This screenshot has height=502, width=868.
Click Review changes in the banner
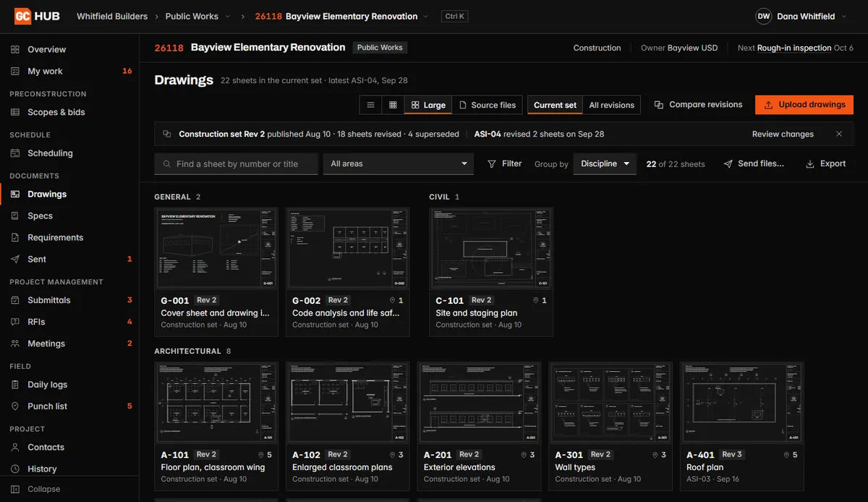(783, 134)
